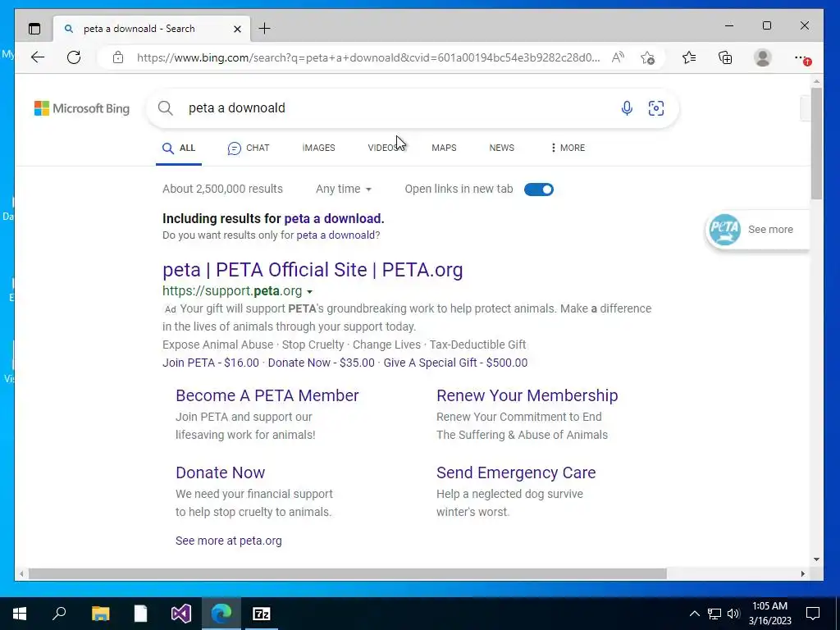Image resolution: width=840 pixels, height=630 pixels.
Task: Toggle Open links in new tab switch
Action: tap(539, 189)
